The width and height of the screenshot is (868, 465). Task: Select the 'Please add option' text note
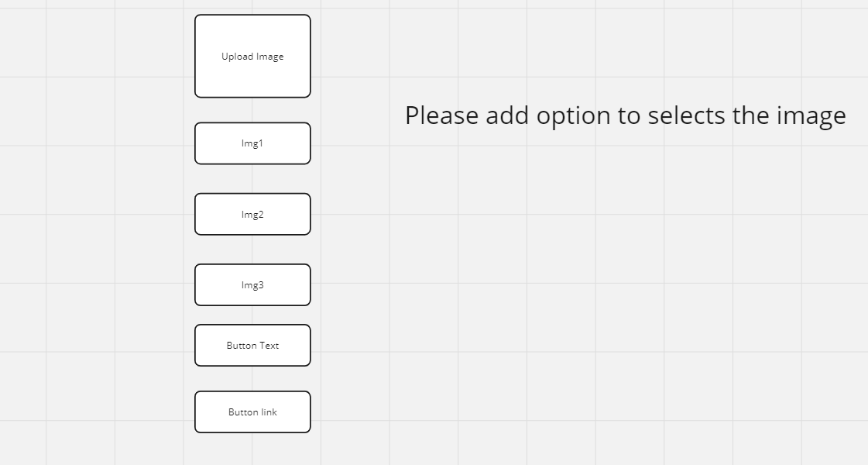(626, 116)
